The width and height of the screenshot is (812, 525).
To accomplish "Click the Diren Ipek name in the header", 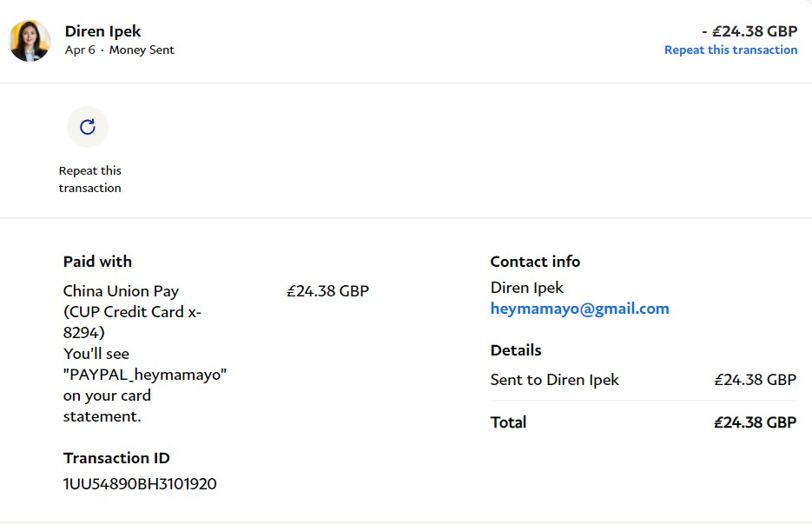I will pos(102,31).
